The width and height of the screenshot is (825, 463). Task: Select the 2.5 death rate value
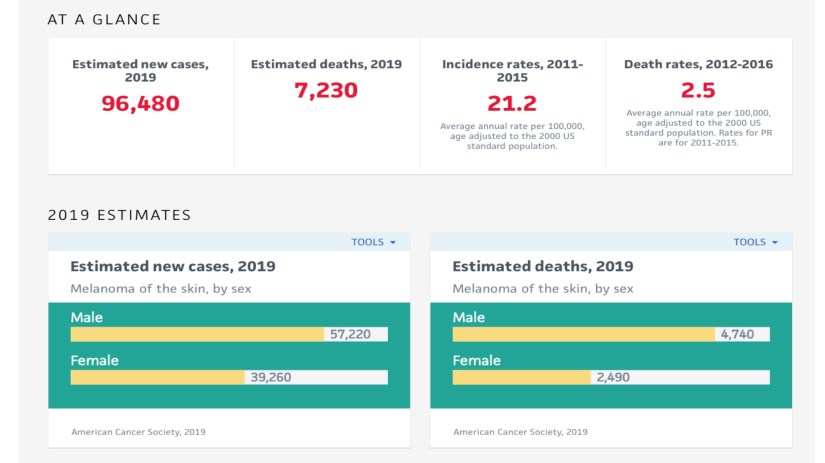pos(698,90)
